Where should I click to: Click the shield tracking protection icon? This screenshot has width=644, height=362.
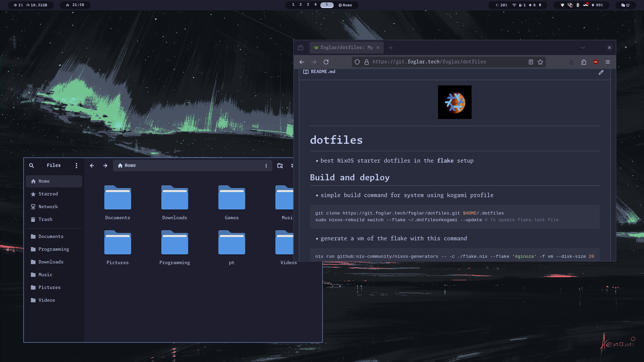357,62
